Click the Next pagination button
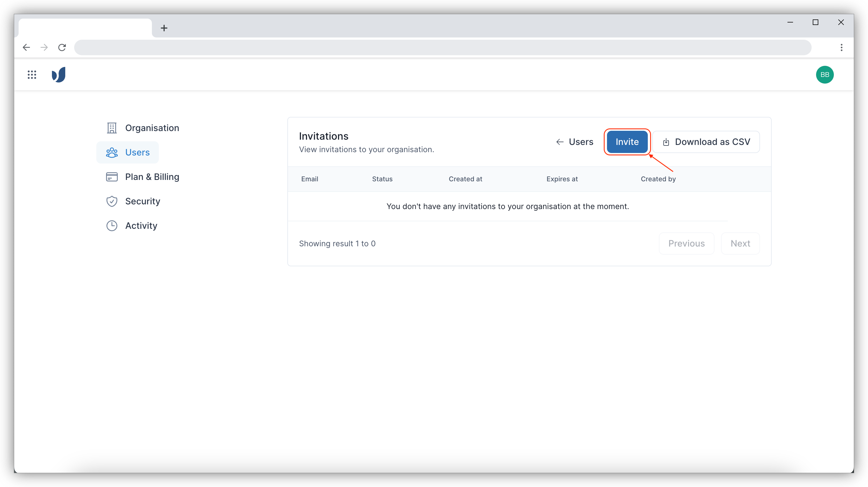 tap(740, 243)
